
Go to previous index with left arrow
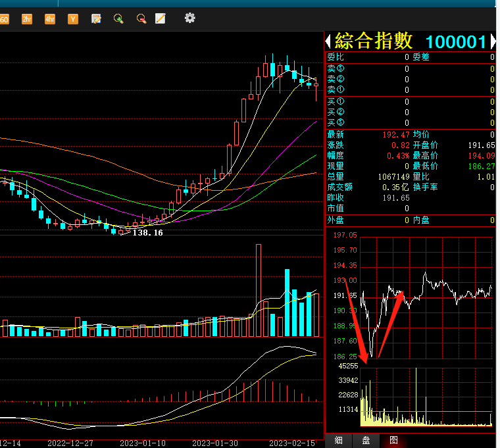[328, 42]
